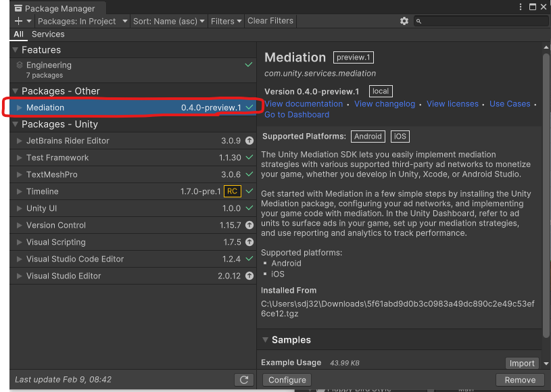Image resolution: width=551 pixels, height=392 pixels.
Task: Collapse the Samples section
Action: [265, 340]
